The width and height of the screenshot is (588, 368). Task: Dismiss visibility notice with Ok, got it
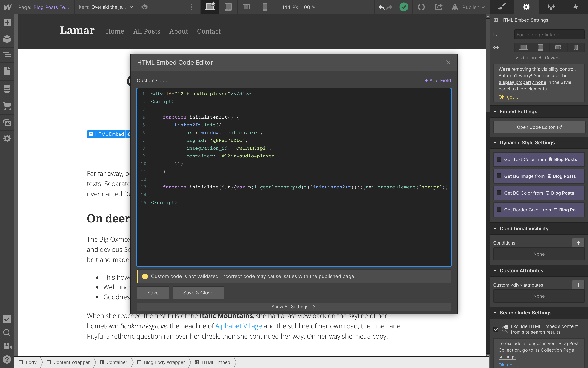click(x=508, y=97)
